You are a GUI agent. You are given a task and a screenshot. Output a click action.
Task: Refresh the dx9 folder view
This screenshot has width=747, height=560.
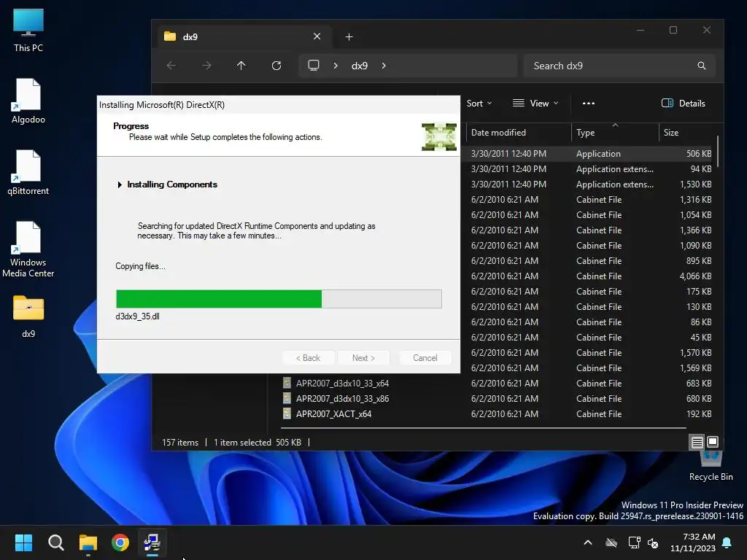tap(276, 66)
